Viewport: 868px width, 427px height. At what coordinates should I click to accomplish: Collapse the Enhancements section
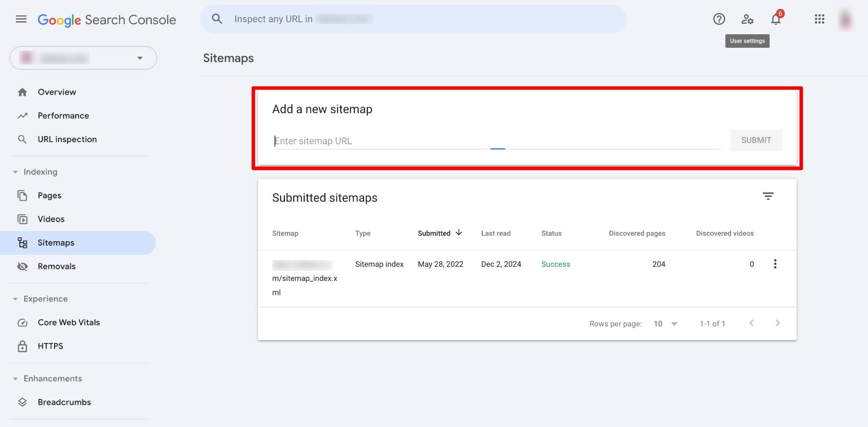tap(15, 379)
